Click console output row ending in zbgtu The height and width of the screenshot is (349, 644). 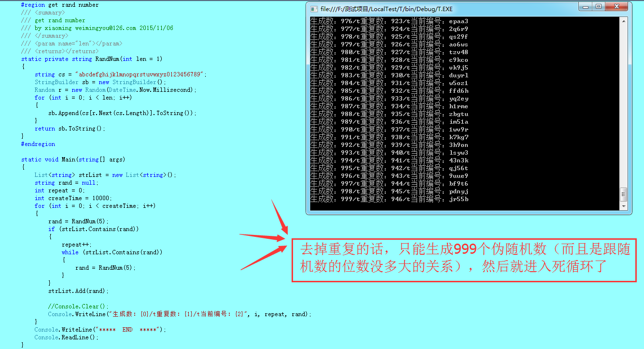(x=389, y=114)
